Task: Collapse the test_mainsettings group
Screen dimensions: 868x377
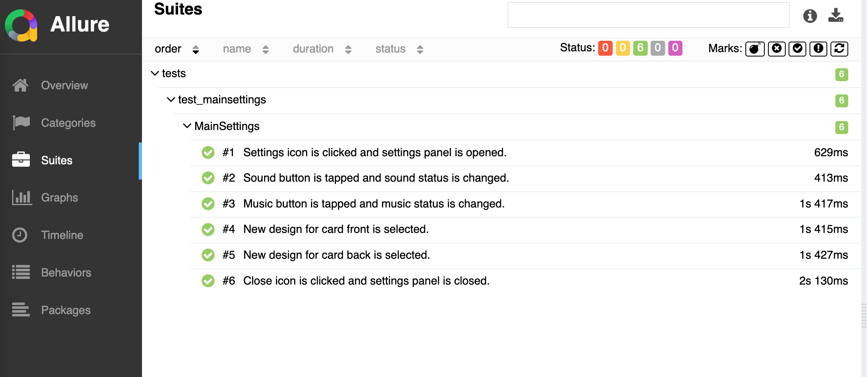Action: [x=170, y=100]
